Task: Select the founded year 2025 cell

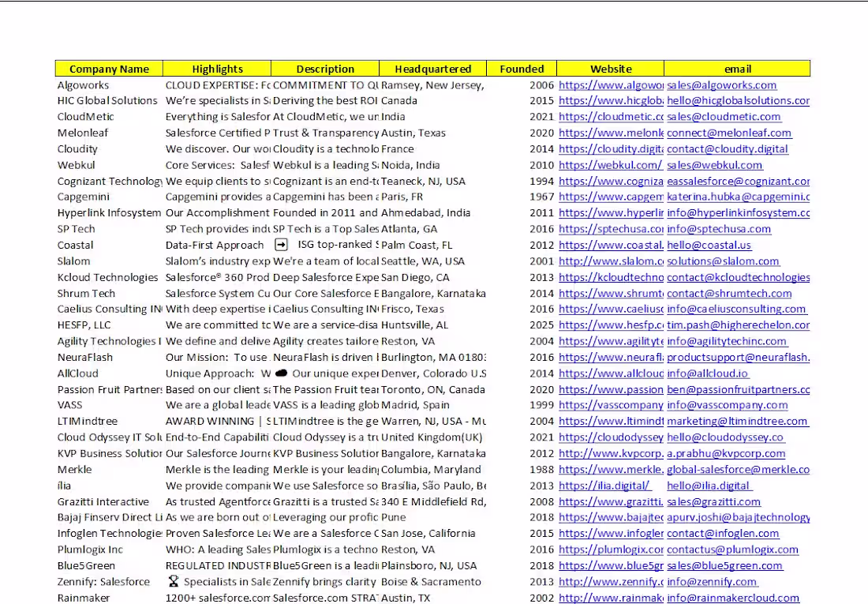Action: coord(522,325)
